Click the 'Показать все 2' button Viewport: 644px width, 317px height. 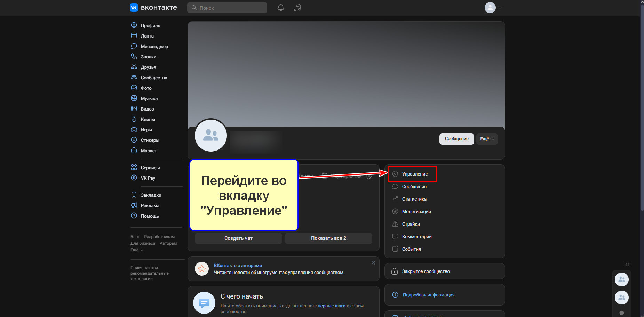click(x=328, y=238)
